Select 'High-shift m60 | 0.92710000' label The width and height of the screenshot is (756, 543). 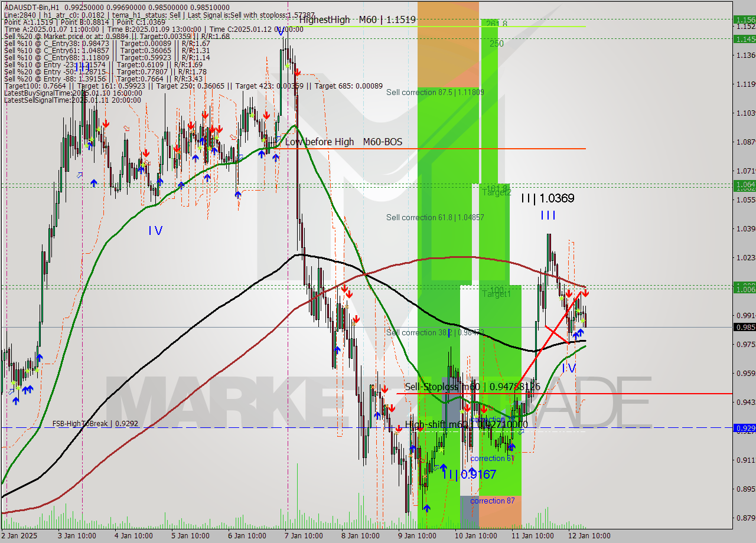pos(467,424)
